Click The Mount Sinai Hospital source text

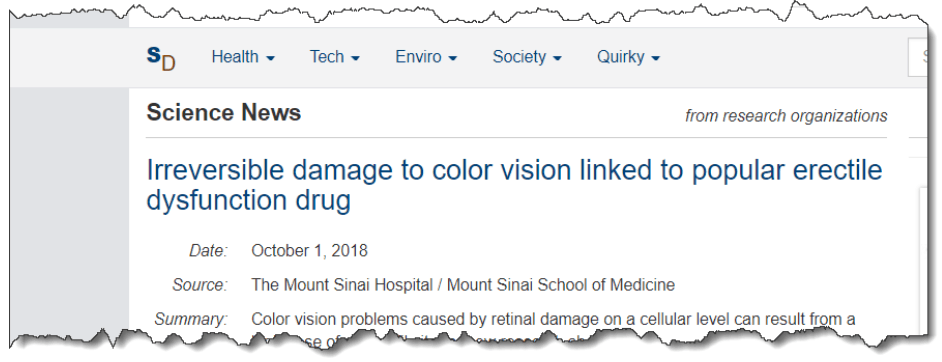pos(463,285)
